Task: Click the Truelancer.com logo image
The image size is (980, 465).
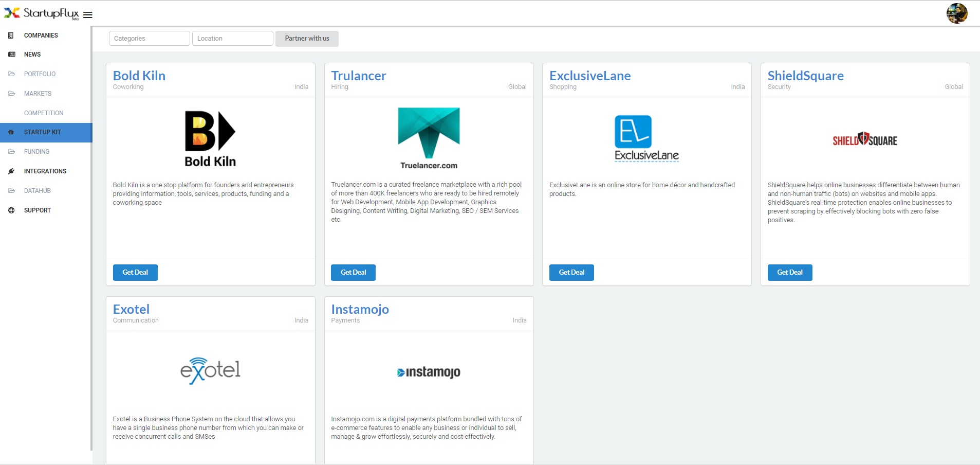Action: (429, 138)
